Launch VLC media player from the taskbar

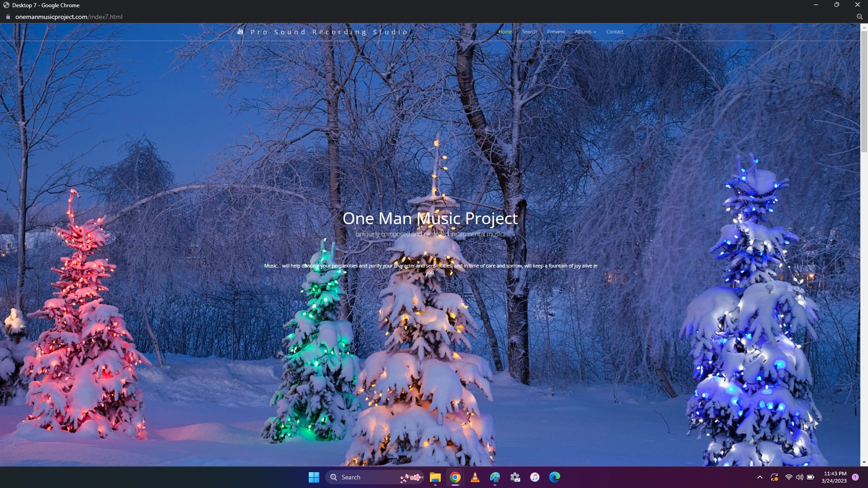pos(475,477)
